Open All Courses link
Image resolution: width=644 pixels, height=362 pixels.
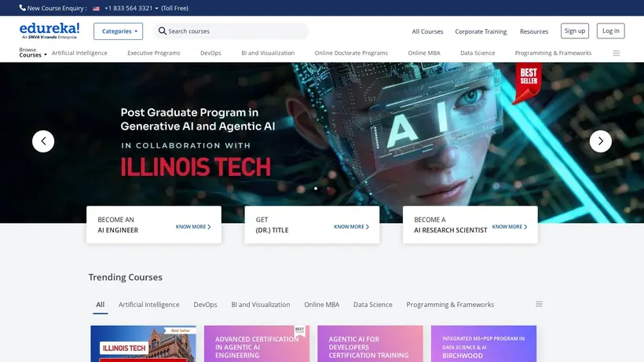point(427,31)
